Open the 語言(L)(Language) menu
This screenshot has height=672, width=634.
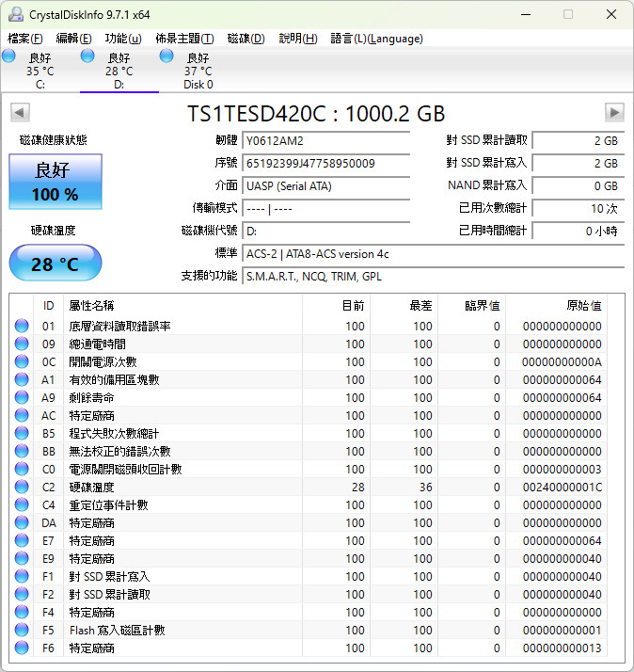376,39
